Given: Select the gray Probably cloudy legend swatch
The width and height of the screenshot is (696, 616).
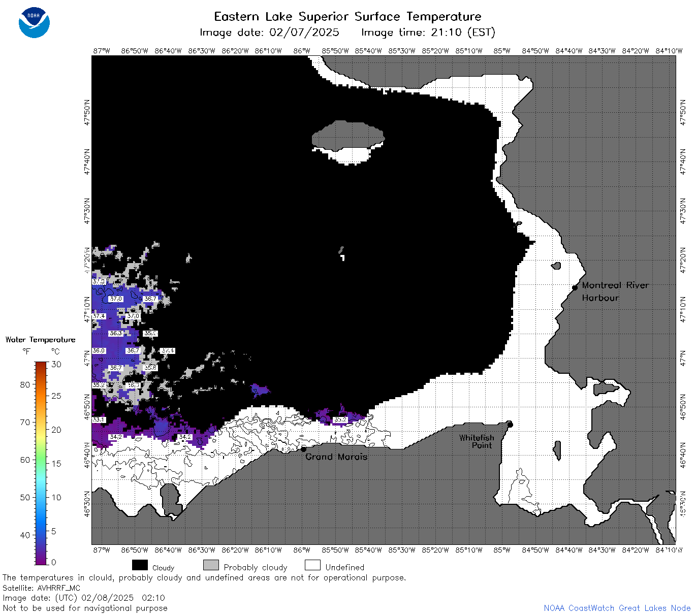Looking at the screenshot, I should [211, 565].
